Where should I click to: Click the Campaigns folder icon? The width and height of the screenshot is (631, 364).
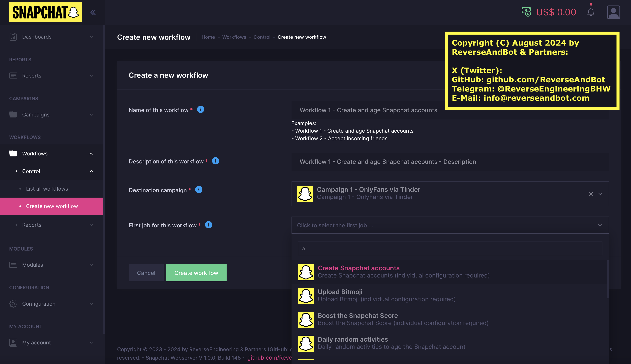coord(13,114)
